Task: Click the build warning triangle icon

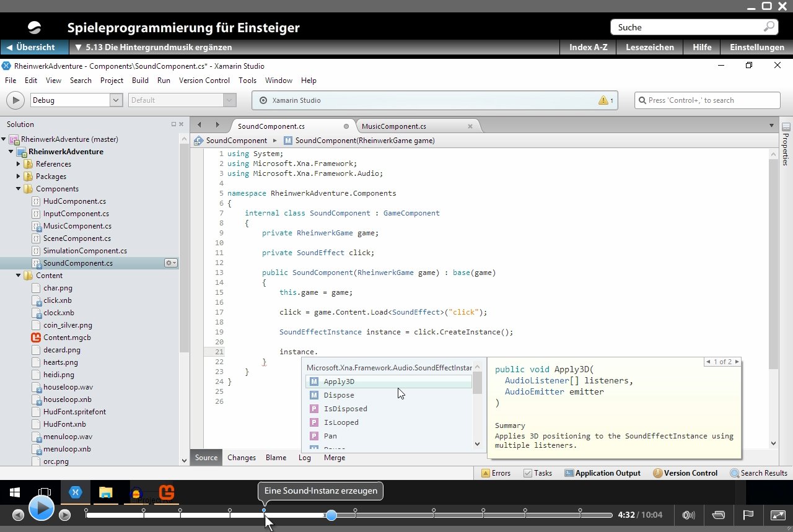Action: point(603,100)
